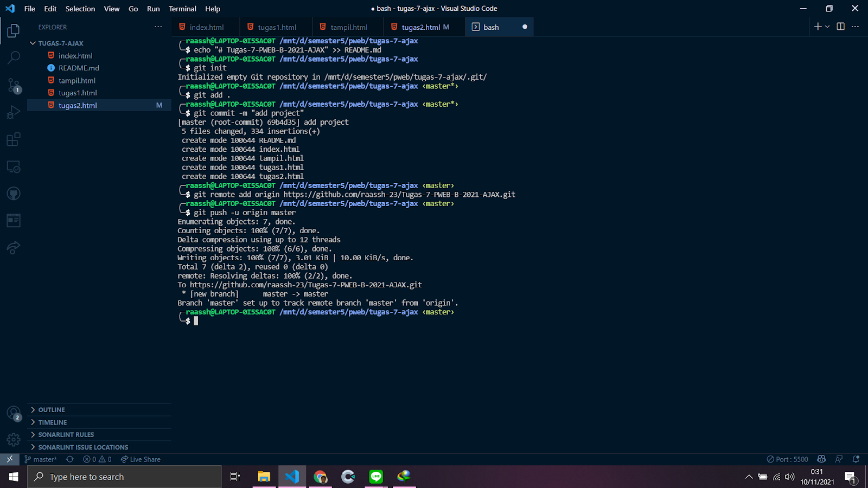This screenshot has height=488, width=868.
Task: Open the Extensions view
Action: [14, 139]
